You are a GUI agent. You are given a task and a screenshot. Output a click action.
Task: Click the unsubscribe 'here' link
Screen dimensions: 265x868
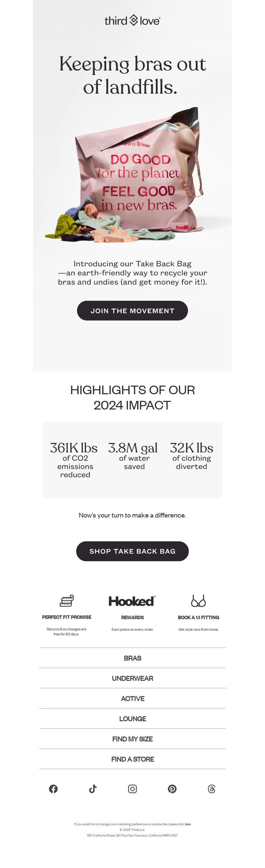(x=187, y=824)
